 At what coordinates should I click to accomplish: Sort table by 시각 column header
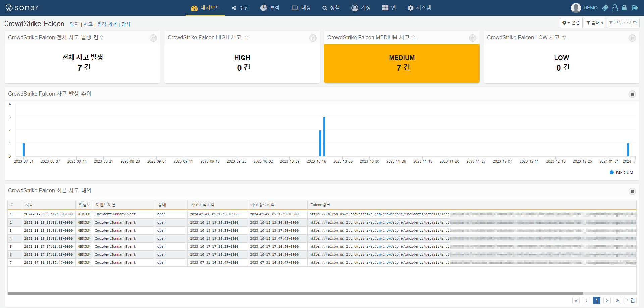click(x=49, y=205)
